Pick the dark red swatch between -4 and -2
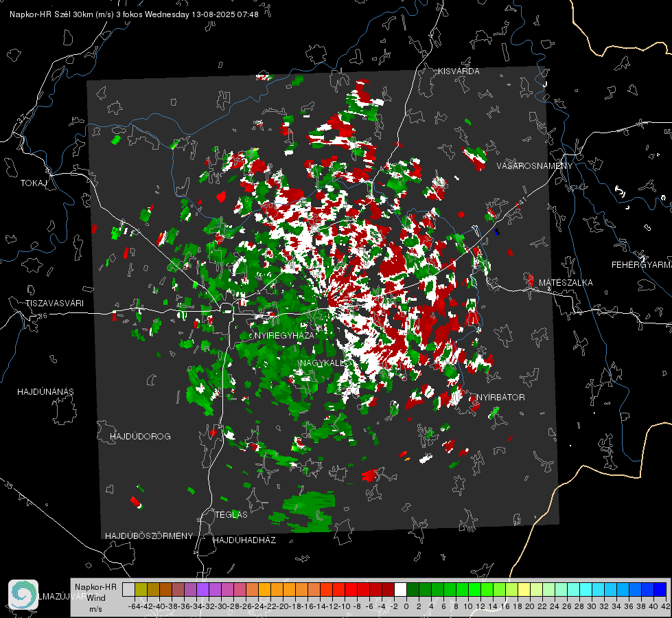 point(388,589)
